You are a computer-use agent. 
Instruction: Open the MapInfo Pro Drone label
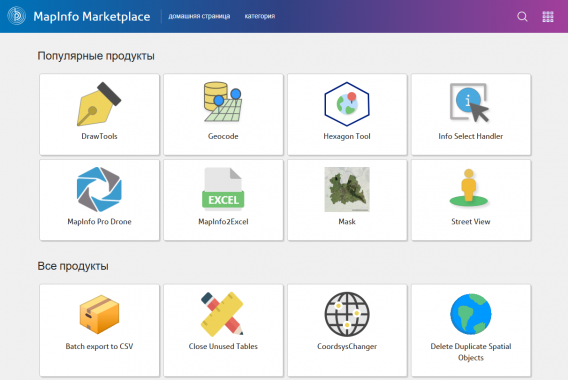[99, 222]
